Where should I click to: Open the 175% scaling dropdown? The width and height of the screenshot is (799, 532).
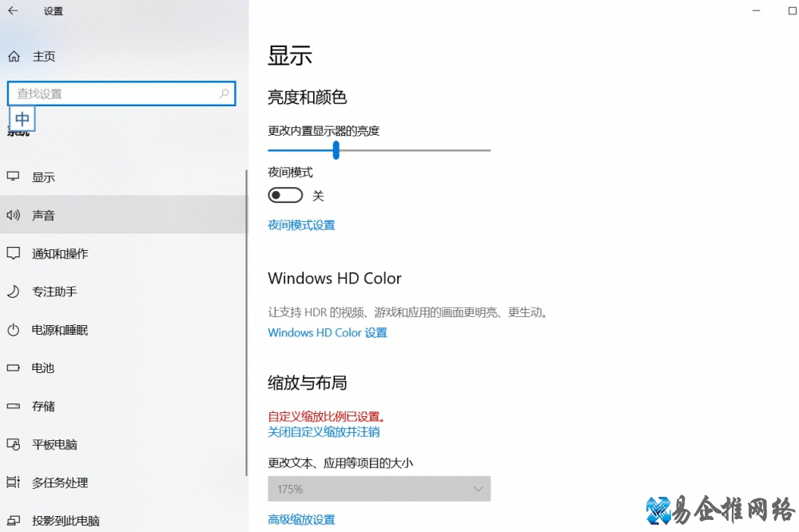point(379,489)
